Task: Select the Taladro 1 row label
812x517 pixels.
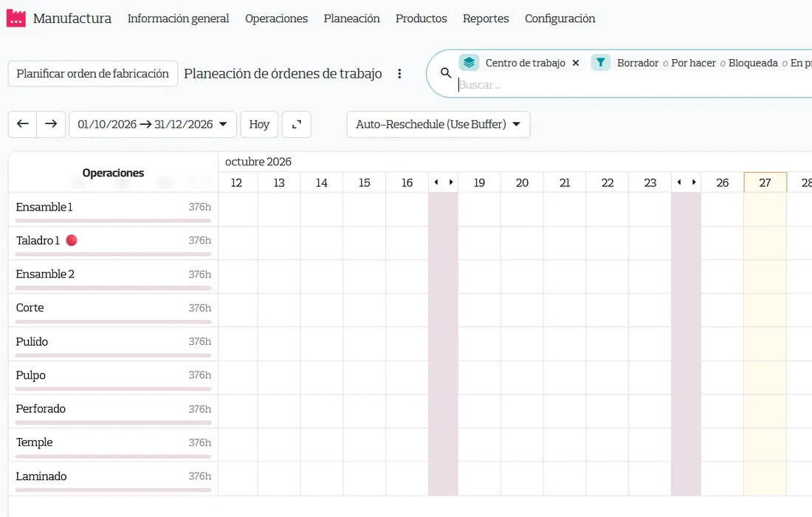Action: 38,240
